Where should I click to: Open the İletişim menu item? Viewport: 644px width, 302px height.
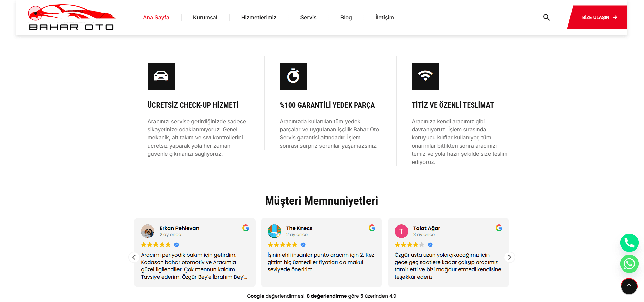coord(385,17)
